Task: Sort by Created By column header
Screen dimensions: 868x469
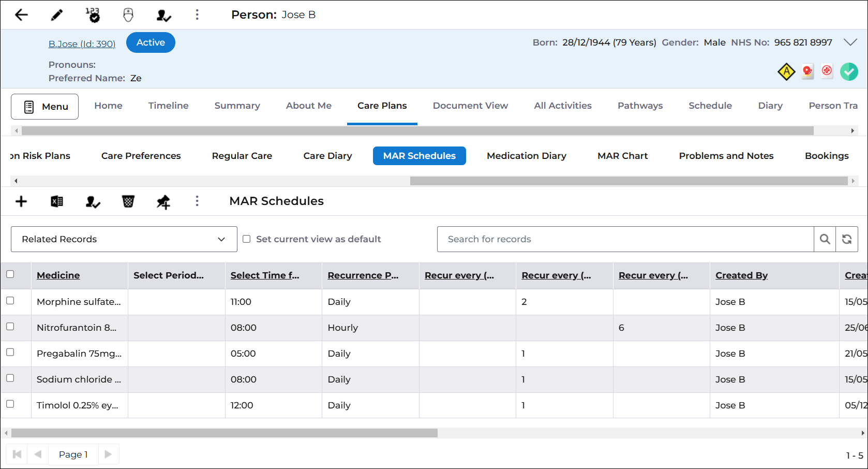Action: pyautogui.click(x=741, y=275)
